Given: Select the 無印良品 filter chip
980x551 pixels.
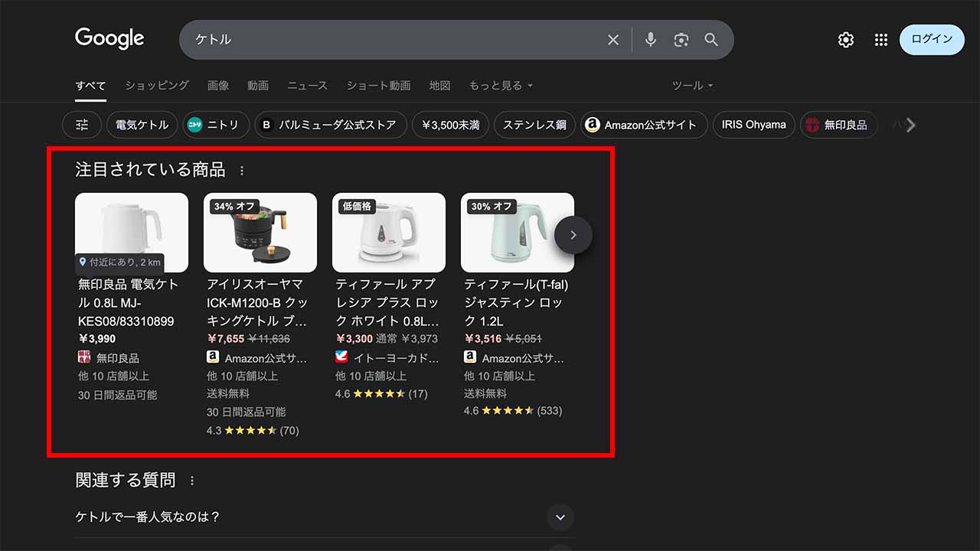Looking at the screenshot, I should pos(840,125).
